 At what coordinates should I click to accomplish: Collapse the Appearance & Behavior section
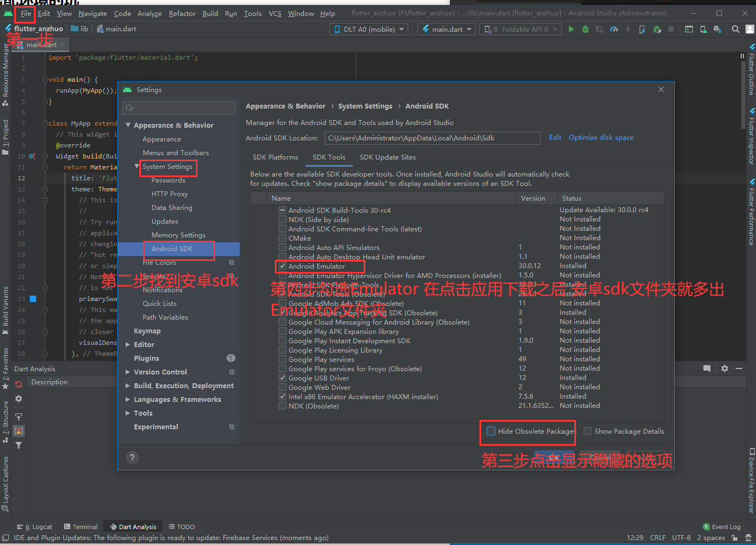128,126
